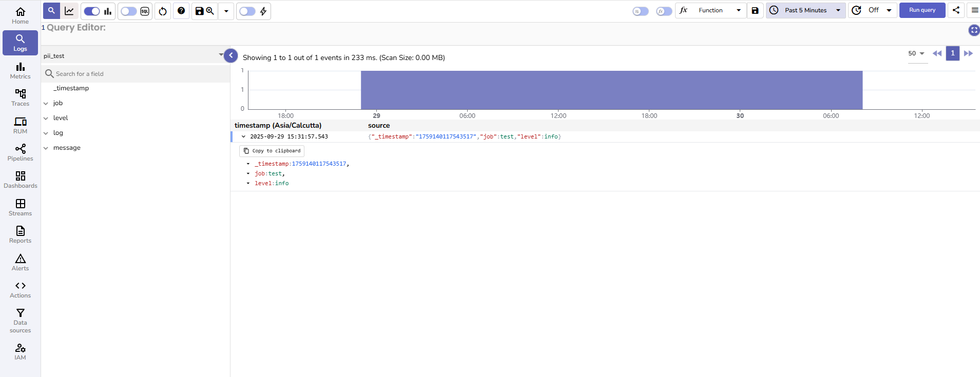Switch to the visualize line chart view
Viewport: 980px width, 377px height.
click(69, 11)
